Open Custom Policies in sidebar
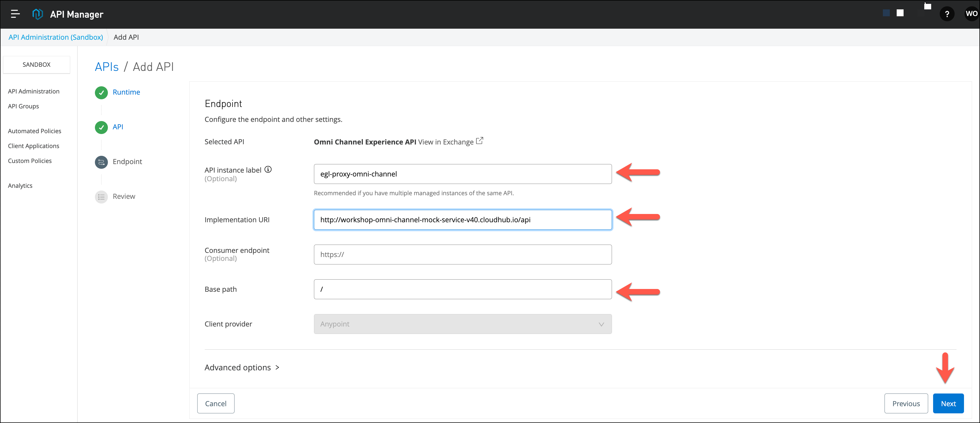The height and width of the screenshot is (423, 980). pyautogui.click(x=30, y=160)
